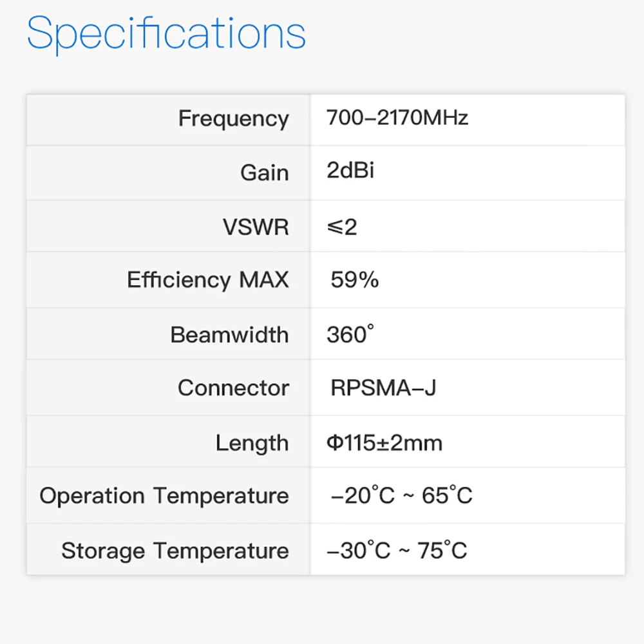Click the ≤2 VSWR value
The image size is (644, 644).
coord(342,227)
